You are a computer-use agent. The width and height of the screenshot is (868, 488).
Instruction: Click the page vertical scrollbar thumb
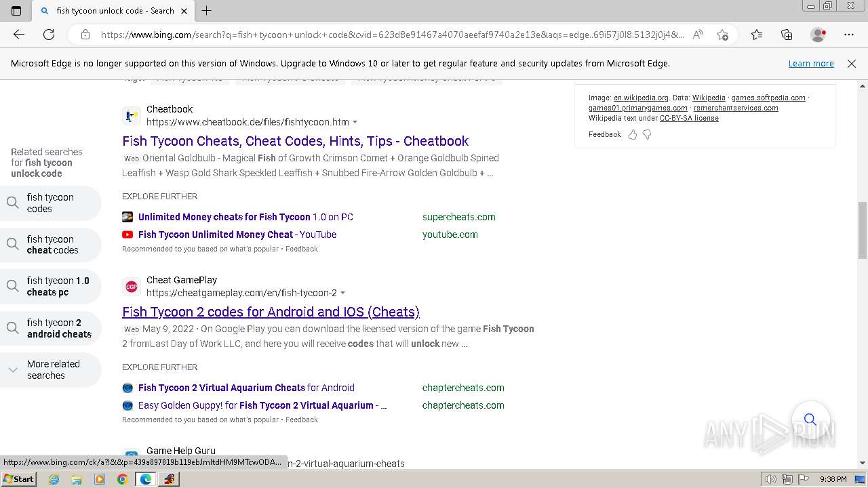coord(863,230)
